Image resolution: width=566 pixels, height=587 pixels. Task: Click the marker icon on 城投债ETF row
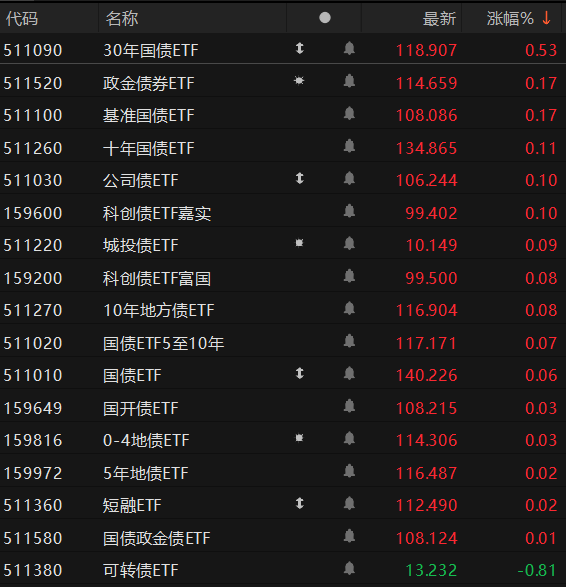[x=299, y=243]
